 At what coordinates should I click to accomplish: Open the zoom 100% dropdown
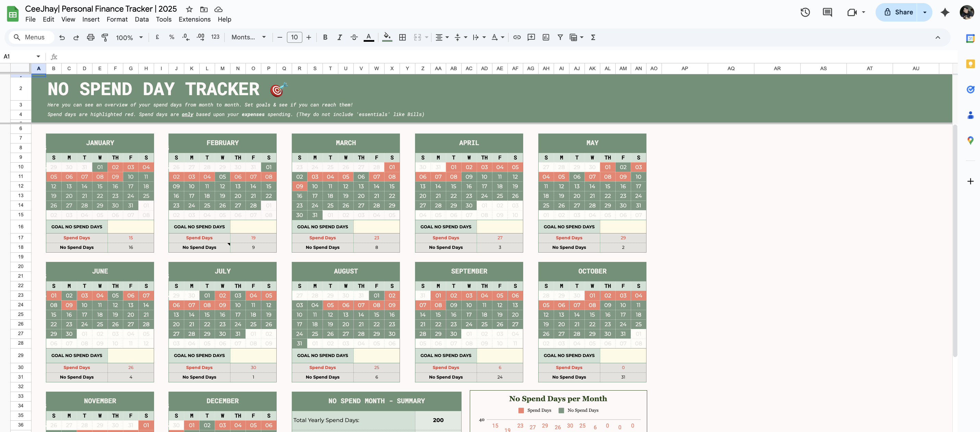[129, 37]
